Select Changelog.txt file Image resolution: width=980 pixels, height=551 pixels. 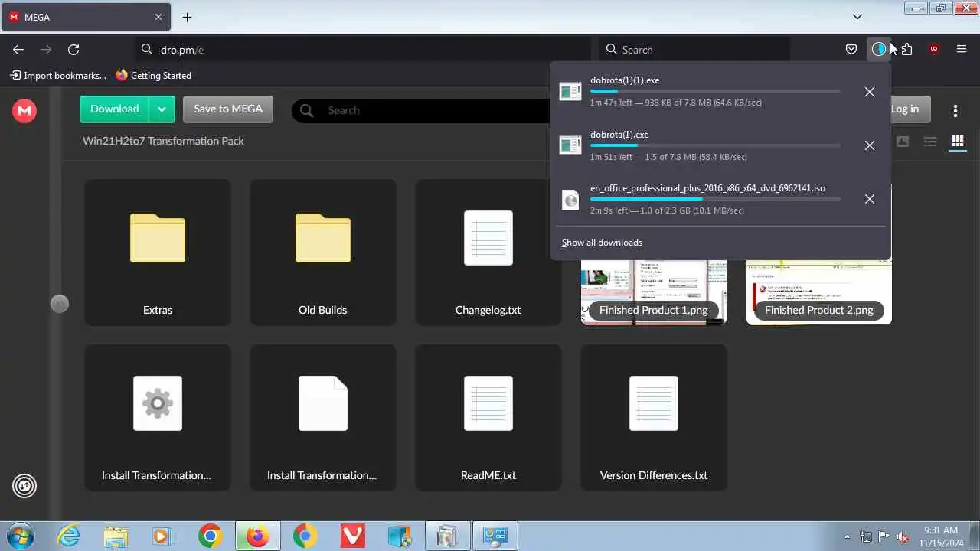[488, 253]
